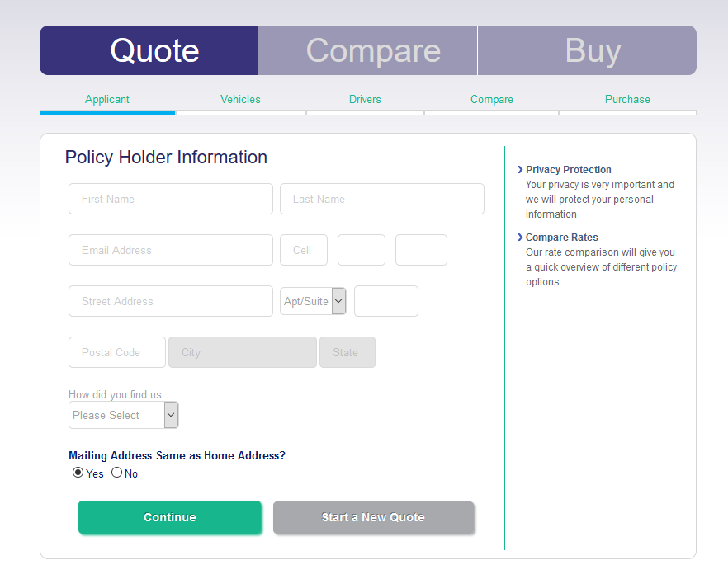The width and height of the screenshot is (728, 565).
Task: Click the Postal Code input box
Action: (x=117, y=352)
